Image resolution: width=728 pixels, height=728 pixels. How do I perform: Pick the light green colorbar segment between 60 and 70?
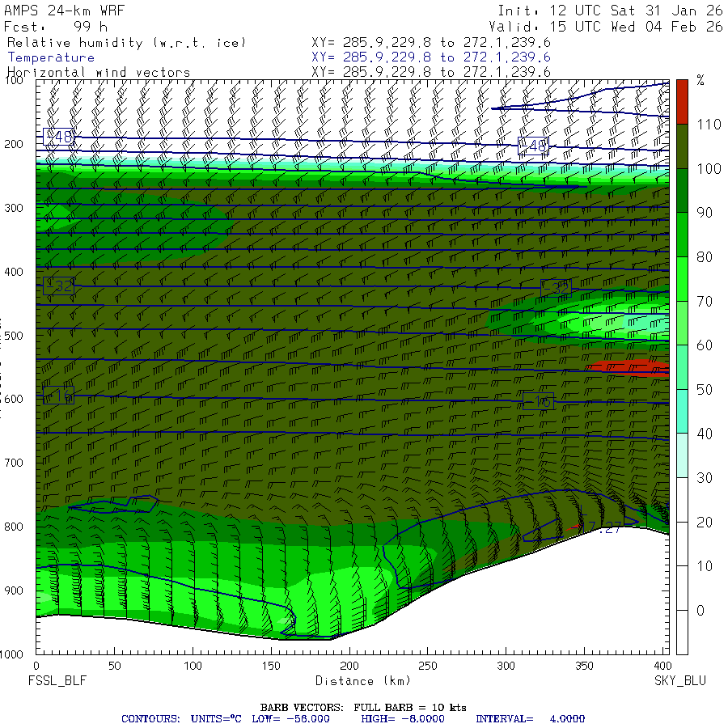[x=682, y=323]
